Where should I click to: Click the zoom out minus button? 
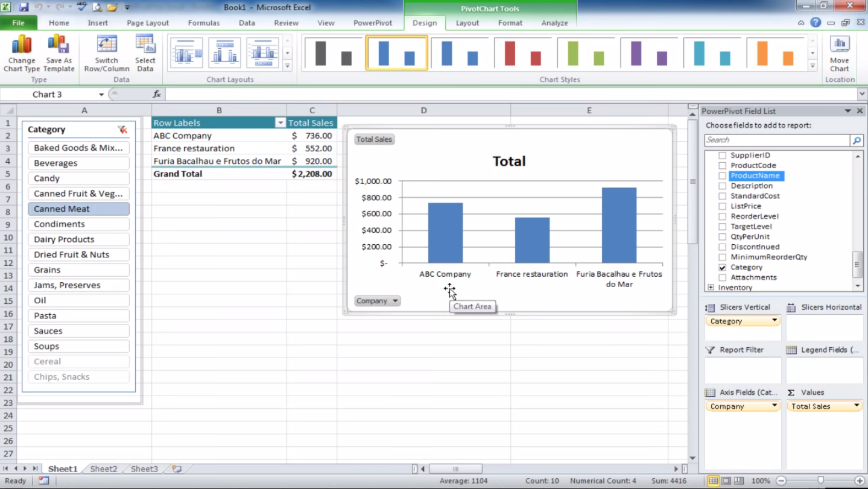point(781,481)
